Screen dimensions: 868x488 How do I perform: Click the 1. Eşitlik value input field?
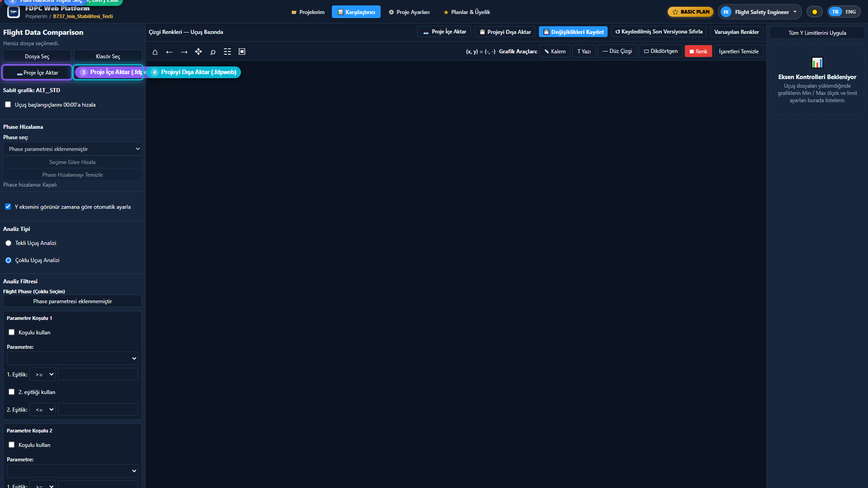pos(98,375)
